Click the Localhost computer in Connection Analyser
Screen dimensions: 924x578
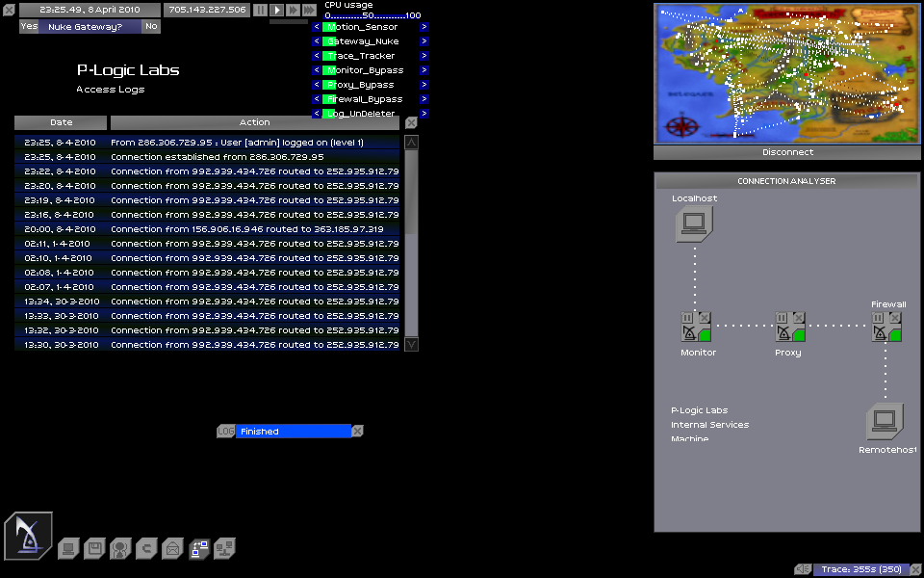pos(693,224)
